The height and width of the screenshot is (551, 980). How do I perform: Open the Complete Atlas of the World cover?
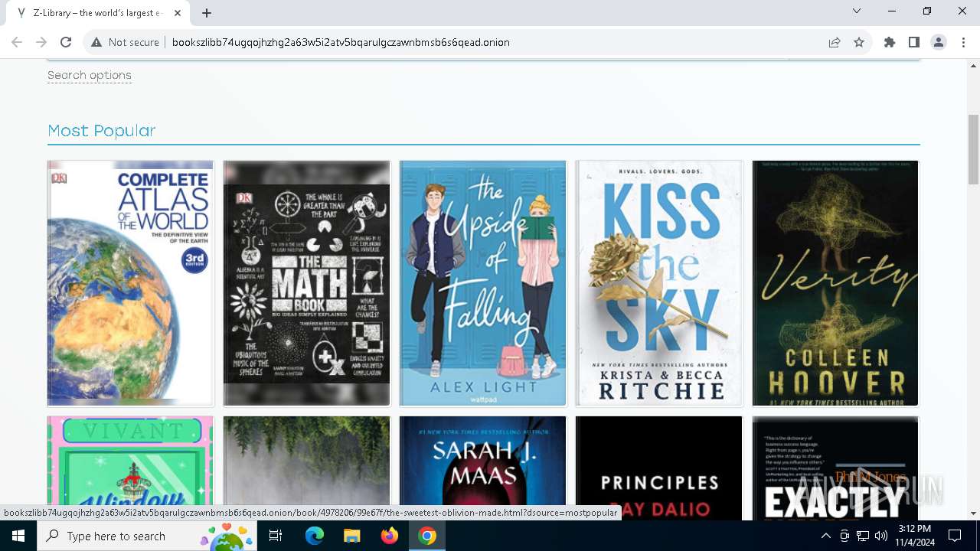tap(130, 283)
